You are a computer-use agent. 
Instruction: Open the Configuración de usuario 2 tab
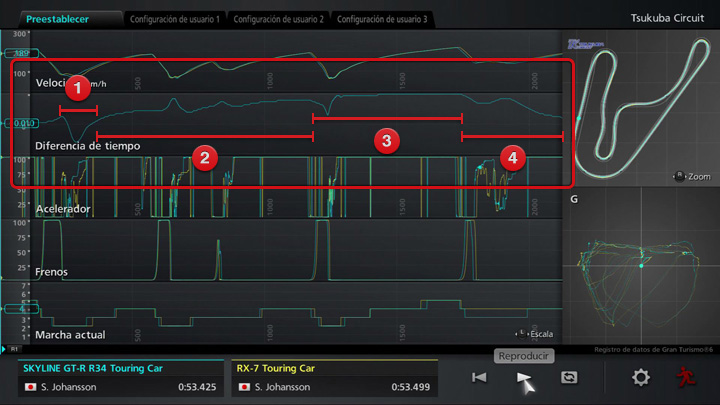(277, 19)
